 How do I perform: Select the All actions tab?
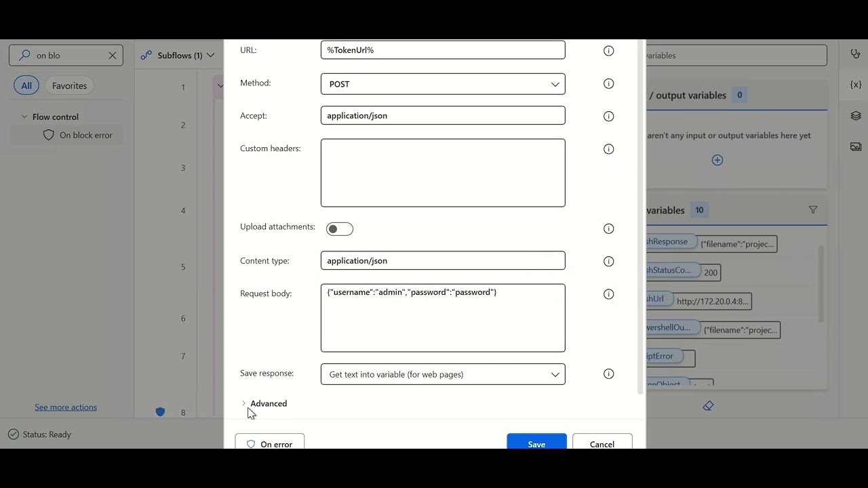click(26, 85)
